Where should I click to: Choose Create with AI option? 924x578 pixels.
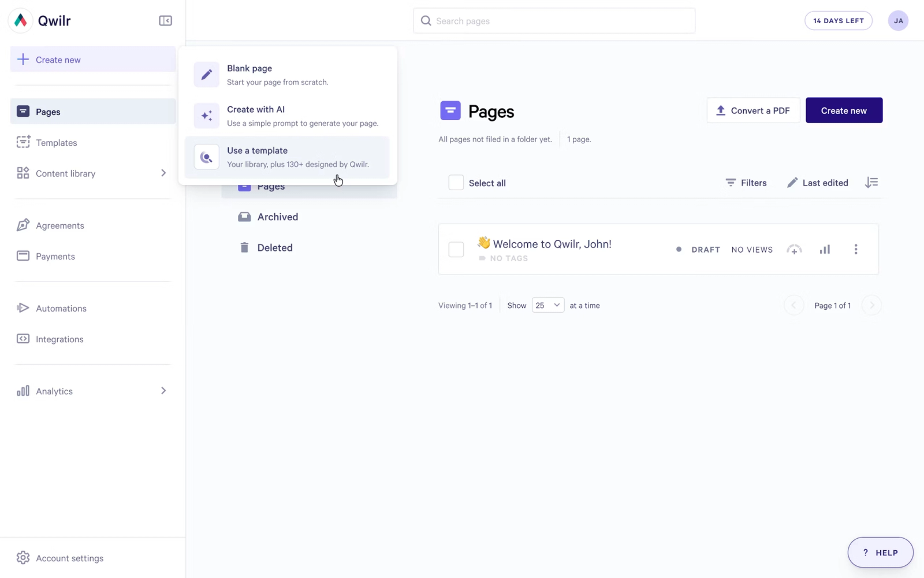[x=287, y=116]
